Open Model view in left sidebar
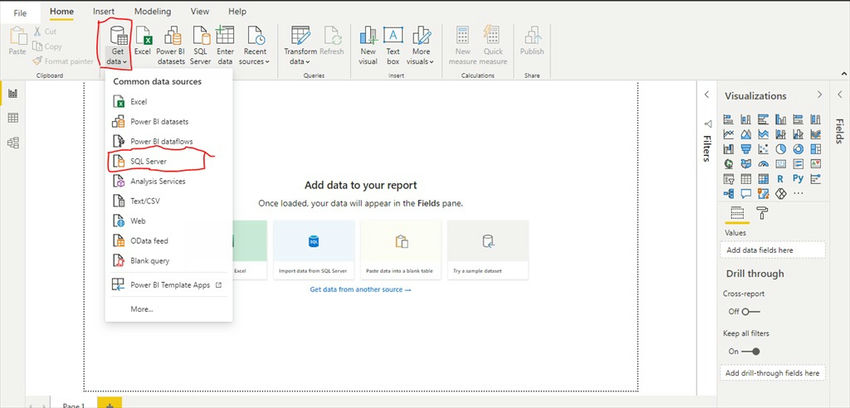 (x=13, y=143)
